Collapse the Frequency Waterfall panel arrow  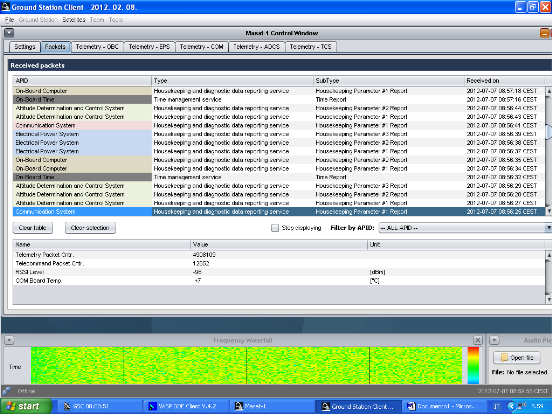[x=9, y=340]
